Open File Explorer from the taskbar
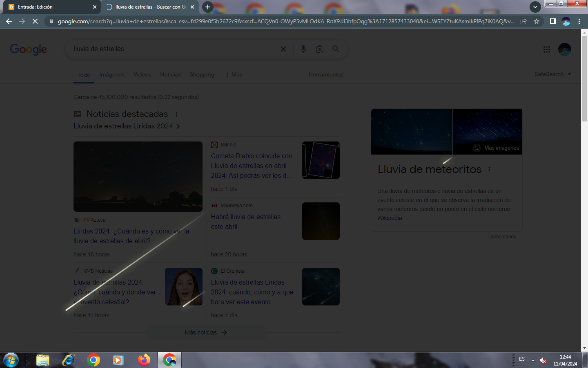This screenshot has height=368, width=588. [x=42, y=360]
